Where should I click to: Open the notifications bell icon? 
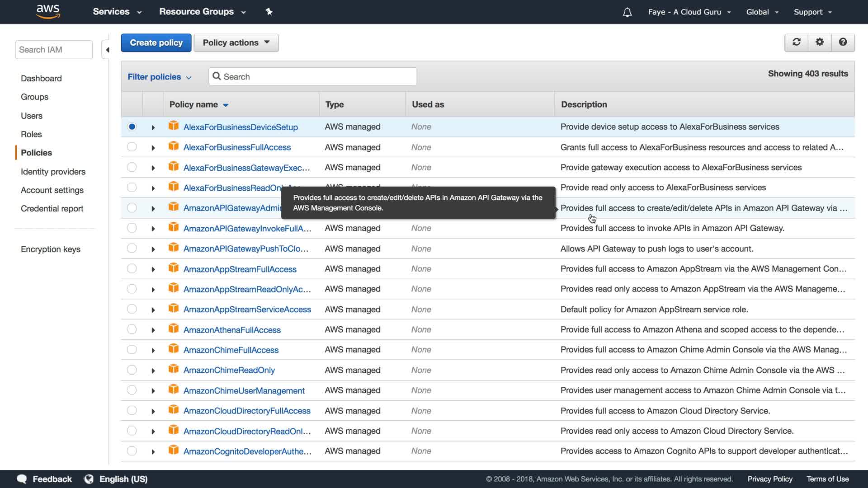click(x=627, y=12)
